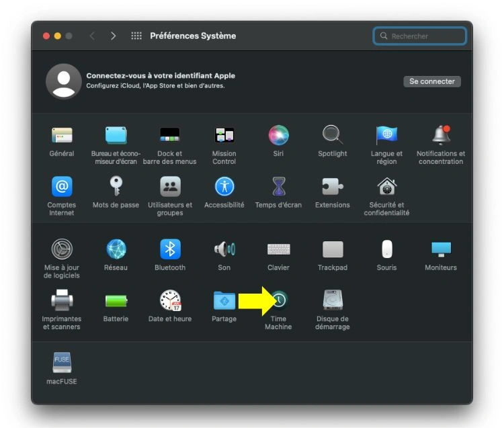Click the Rechercher search field
This screenshot has height=428, width=504.
(419, 36)
